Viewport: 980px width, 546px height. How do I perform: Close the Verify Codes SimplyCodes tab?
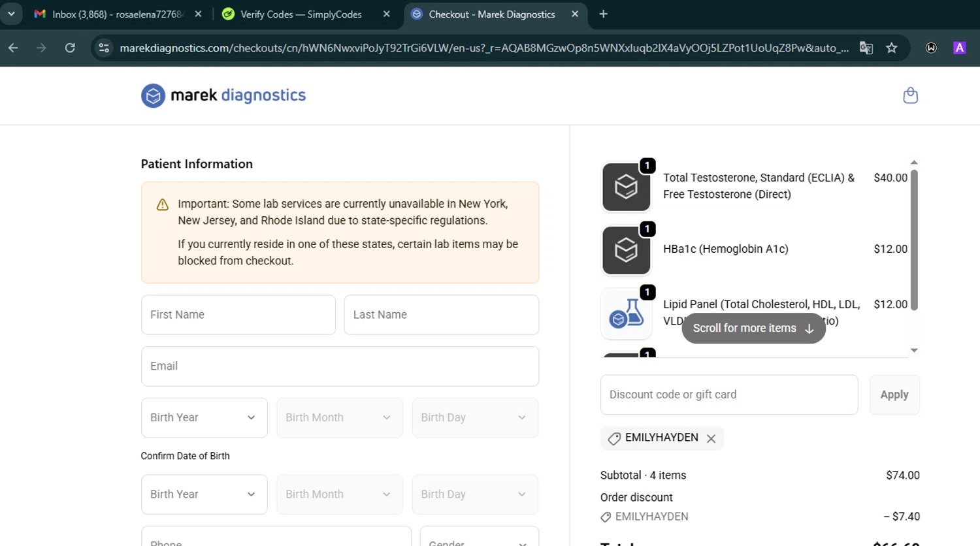(x=386, y=14)
